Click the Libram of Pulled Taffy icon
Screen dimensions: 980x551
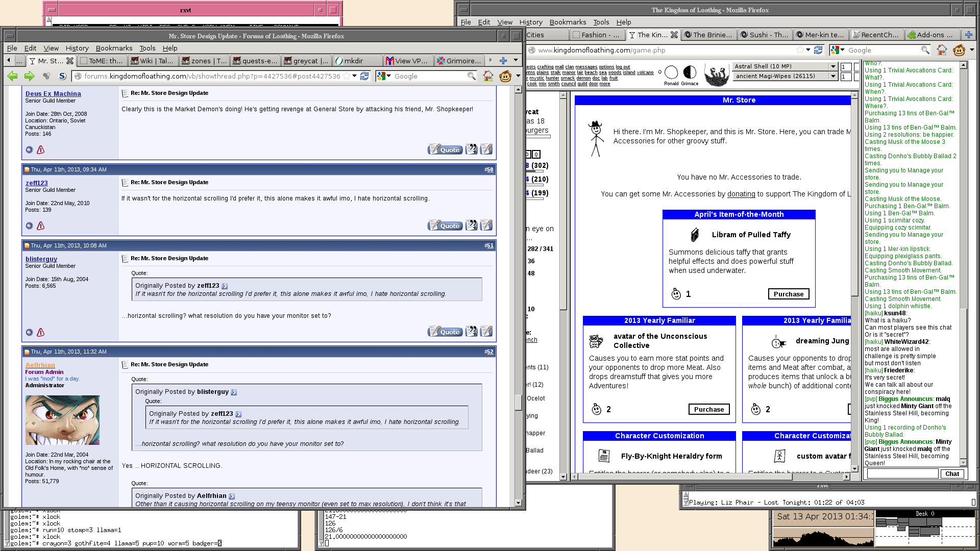coord(694,235)
